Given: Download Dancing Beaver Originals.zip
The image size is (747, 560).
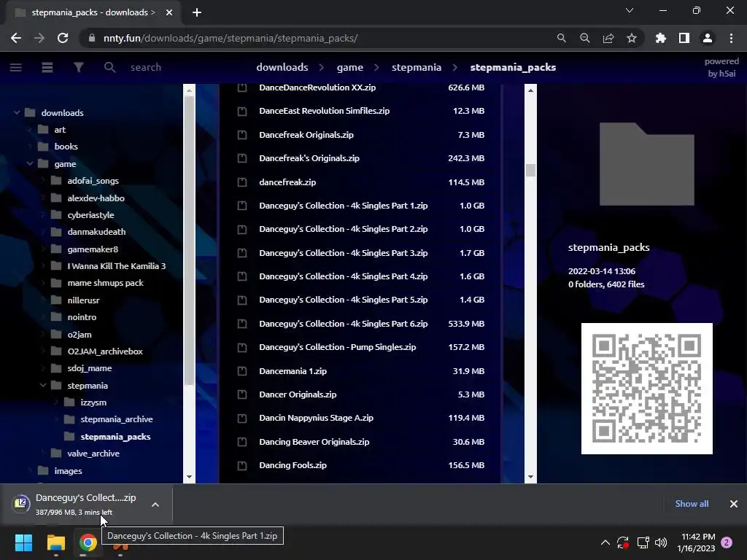Looking at the screenshot, I should tap(314, 442).
